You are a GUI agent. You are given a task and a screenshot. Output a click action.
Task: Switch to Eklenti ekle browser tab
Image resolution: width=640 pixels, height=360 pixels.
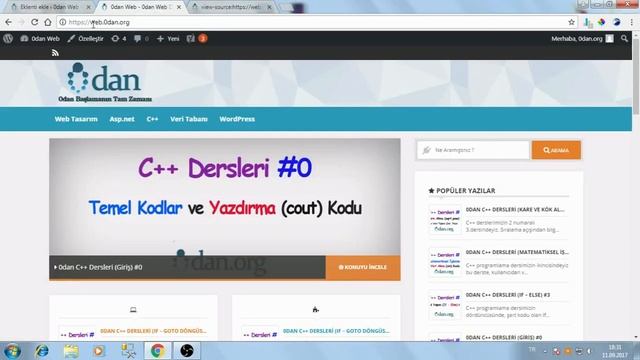pos(49,7)
